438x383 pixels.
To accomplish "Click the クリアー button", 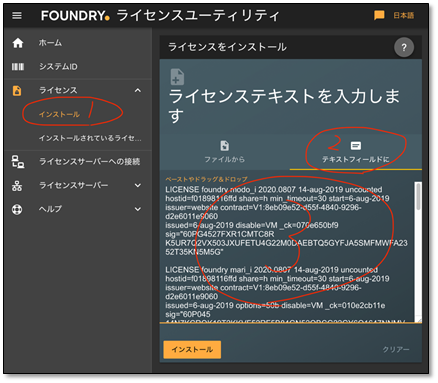I will click(x=396, y=349).
